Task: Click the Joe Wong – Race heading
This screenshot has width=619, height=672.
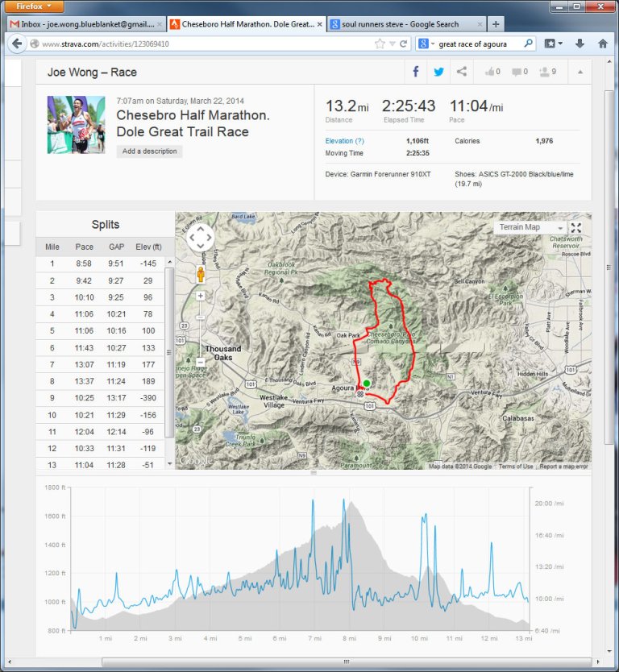Action: point(92,72)
